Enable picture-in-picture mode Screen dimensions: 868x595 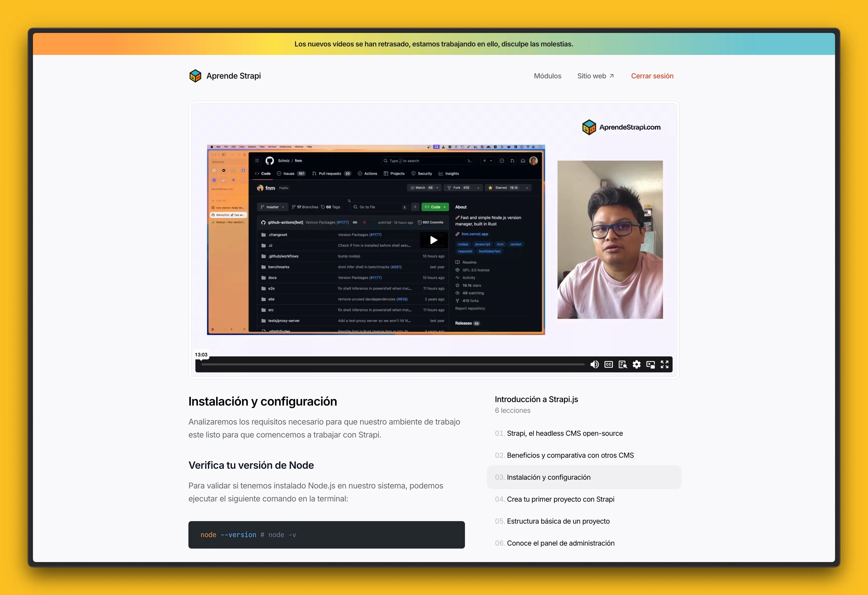point(651,364)
